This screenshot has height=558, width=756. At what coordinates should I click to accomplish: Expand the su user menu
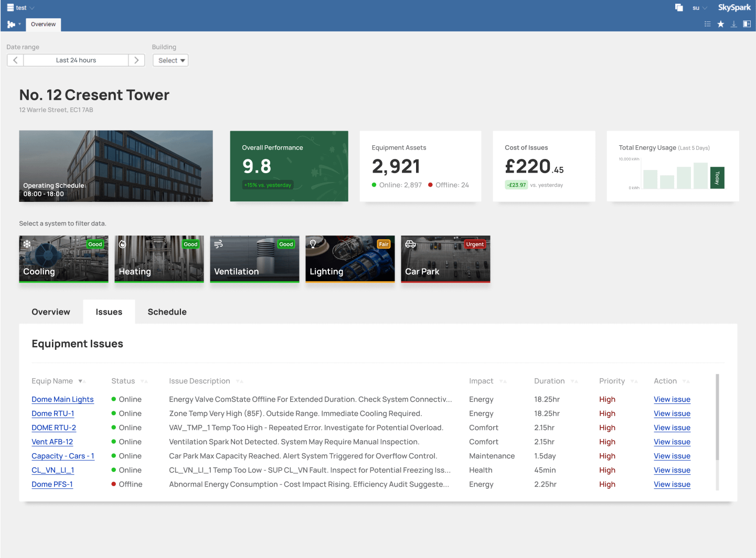(698, 7)
